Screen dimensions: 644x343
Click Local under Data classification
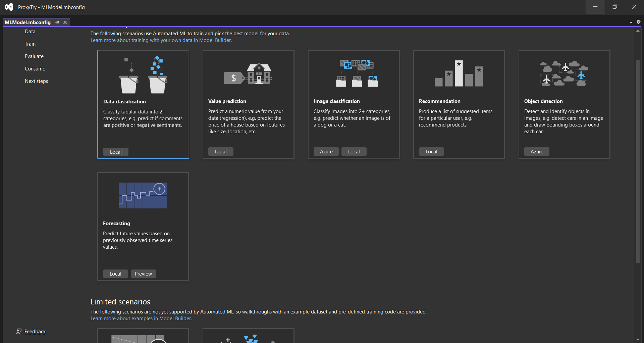[115, 152]
